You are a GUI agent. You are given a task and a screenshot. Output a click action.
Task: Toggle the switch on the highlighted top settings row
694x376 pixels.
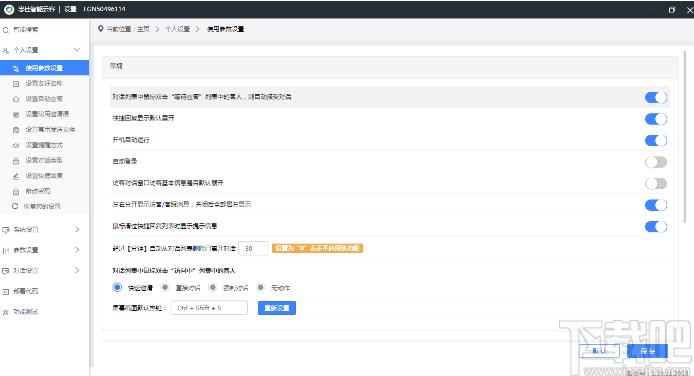click(655, 97)
